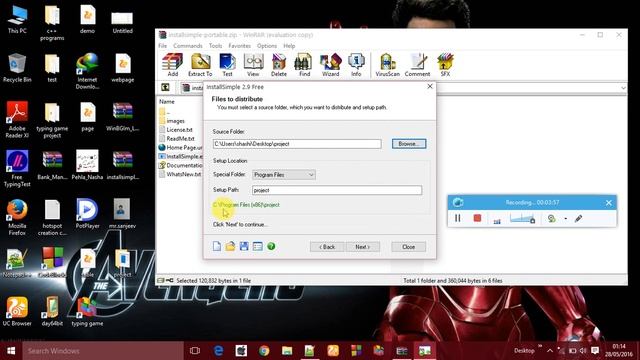This screenshot has height=360, width=640.
Task: Open Internet Download Manager desktop icon
Action: [x=87, y=71]
